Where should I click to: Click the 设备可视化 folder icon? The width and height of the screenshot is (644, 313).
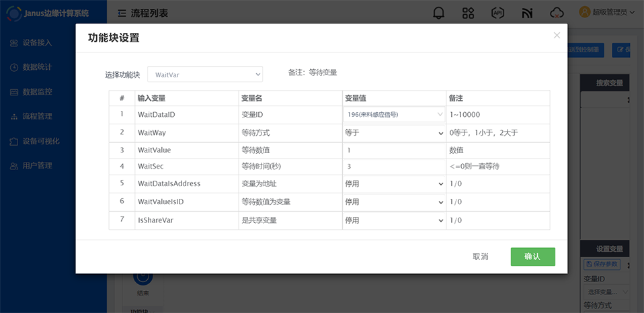[x=14, y=141]
